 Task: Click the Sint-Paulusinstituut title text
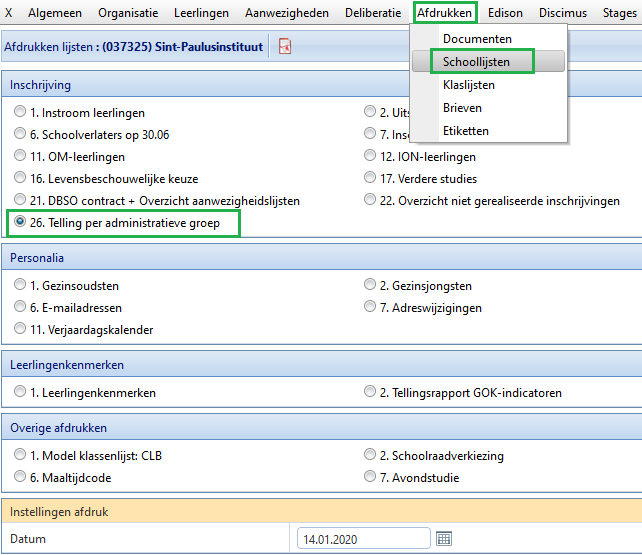point(209,47)
